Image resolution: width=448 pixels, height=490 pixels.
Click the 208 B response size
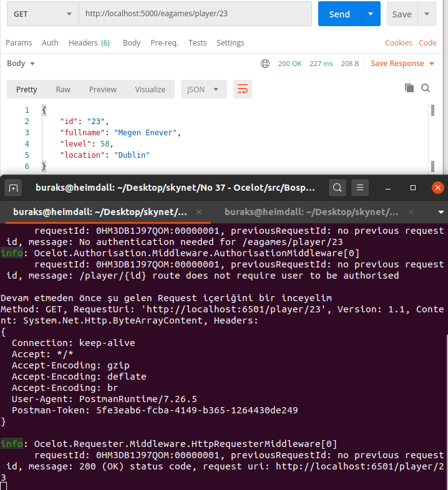click(349, 64)
